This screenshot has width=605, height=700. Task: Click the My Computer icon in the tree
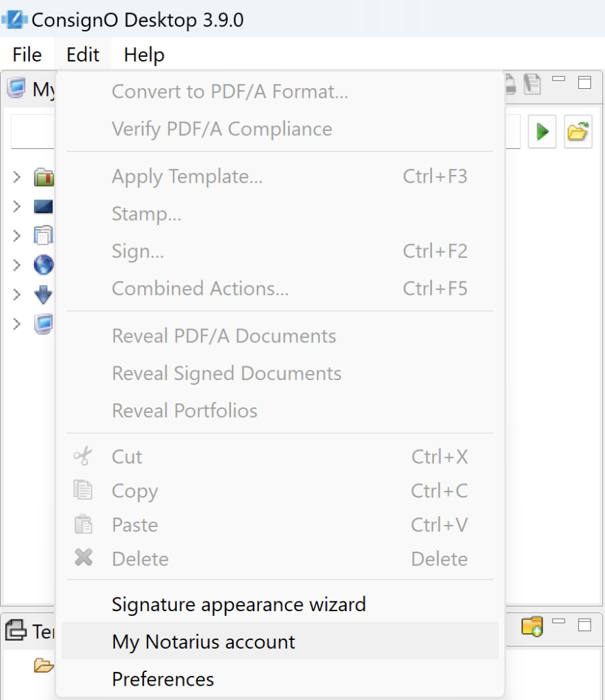click(42, 325)
